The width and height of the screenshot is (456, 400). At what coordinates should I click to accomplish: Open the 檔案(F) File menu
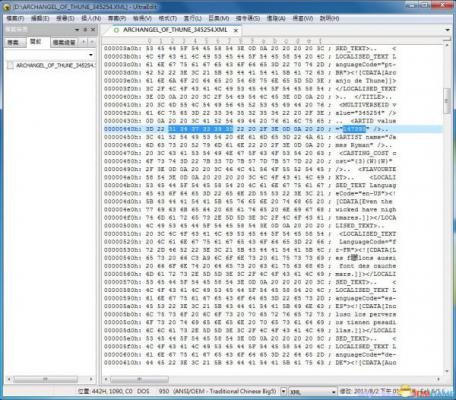[15, 18]
